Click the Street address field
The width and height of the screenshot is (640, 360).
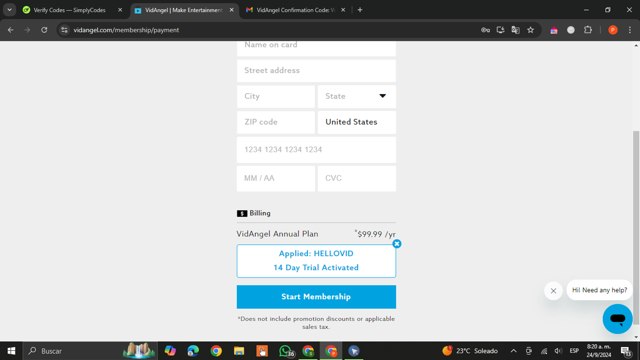[316, 71]
